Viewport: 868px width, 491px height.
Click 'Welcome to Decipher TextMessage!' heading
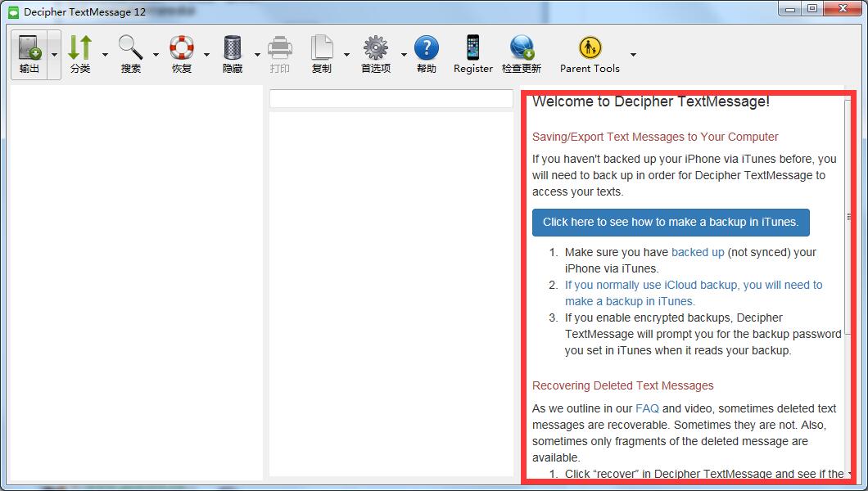point(650,101)
